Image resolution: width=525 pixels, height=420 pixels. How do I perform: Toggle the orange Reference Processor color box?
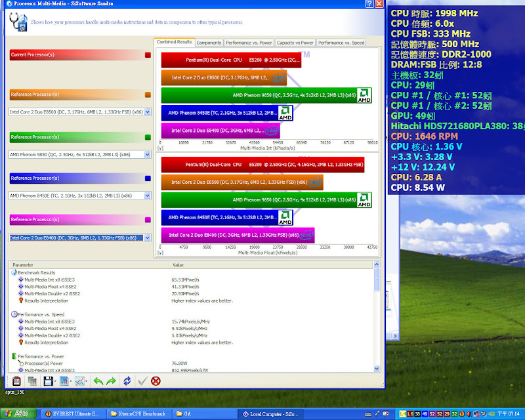coord(147,94)
